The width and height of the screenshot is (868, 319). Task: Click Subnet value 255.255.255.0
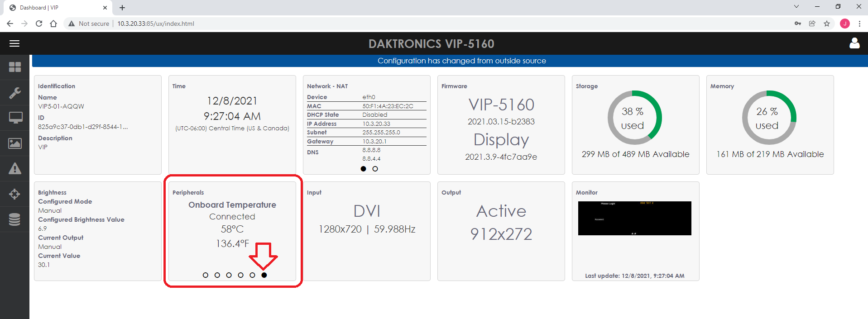click(381, 132)
